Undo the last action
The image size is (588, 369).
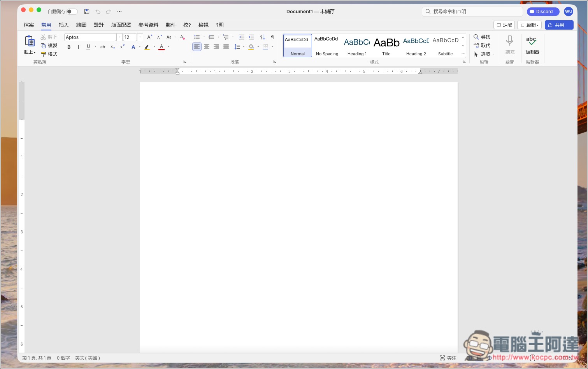point(98,12)
